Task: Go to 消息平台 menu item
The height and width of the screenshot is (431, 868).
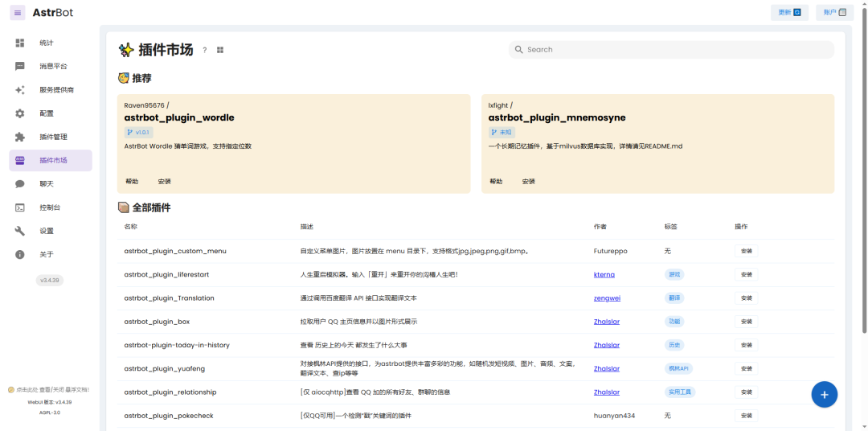Action: coord(51,66)
